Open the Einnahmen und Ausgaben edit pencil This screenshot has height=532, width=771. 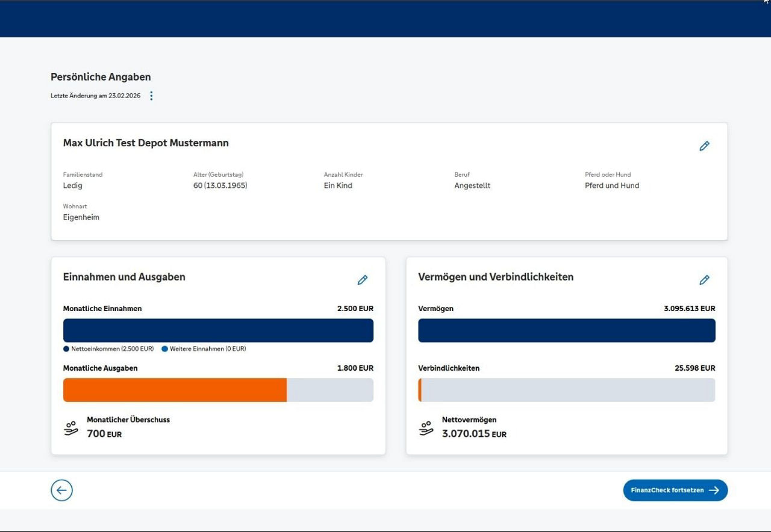[363, 279]
